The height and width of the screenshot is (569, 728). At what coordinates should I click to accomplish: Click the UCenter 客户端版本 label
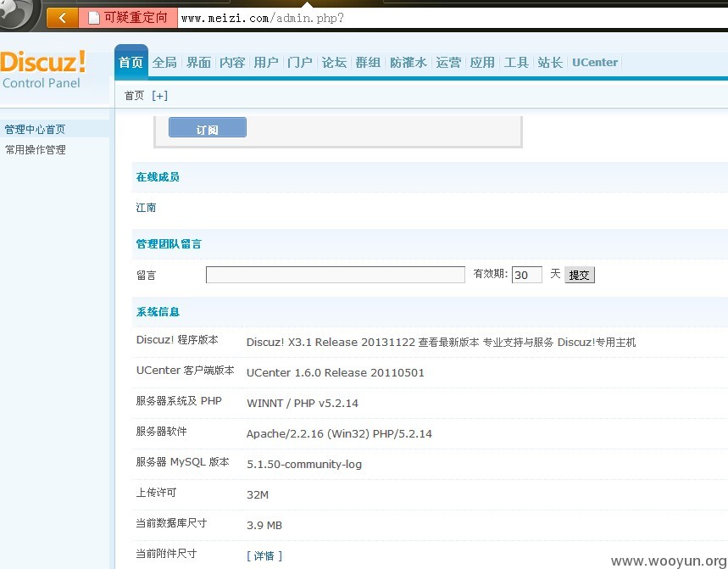(186, 371)
